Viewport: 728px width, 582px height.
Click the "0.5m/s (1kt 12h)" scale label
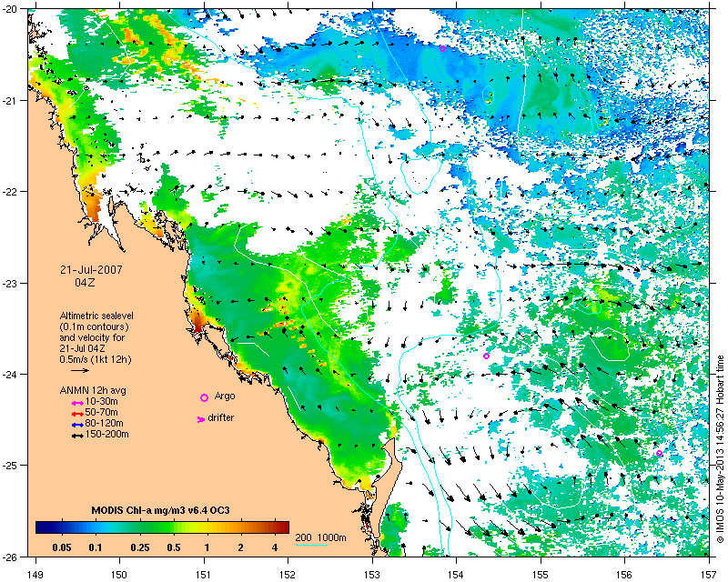coord(96,359)
